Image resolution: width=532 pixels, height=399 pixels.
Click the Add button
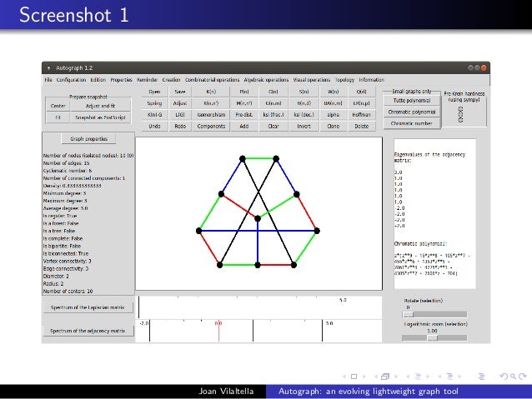244,126
